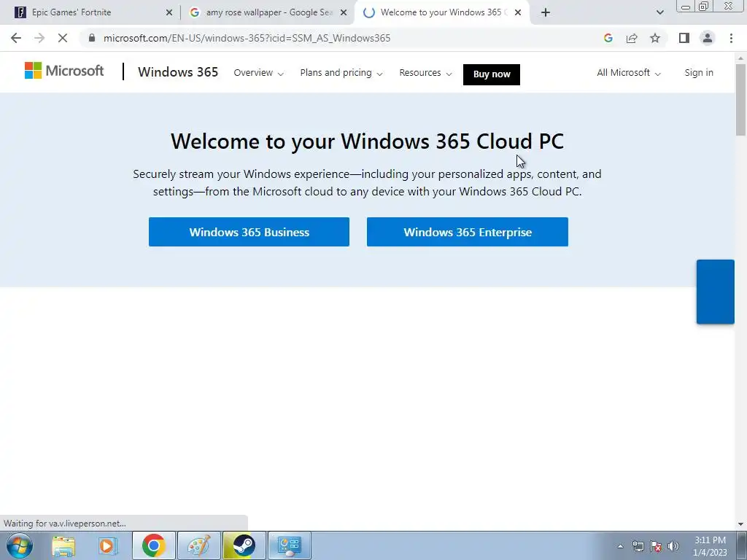Image resolution: width=747 pixels, height=560 pixels.
Task: Click the Chrome taskbar icon
Action: pyautogui.click(x=153, y=545)
